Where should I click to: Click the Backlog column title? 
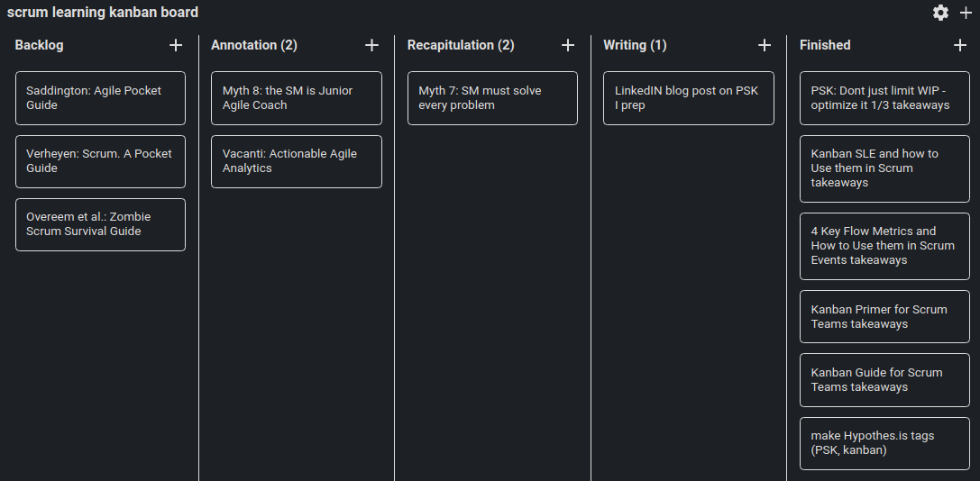tap(40, 45)
